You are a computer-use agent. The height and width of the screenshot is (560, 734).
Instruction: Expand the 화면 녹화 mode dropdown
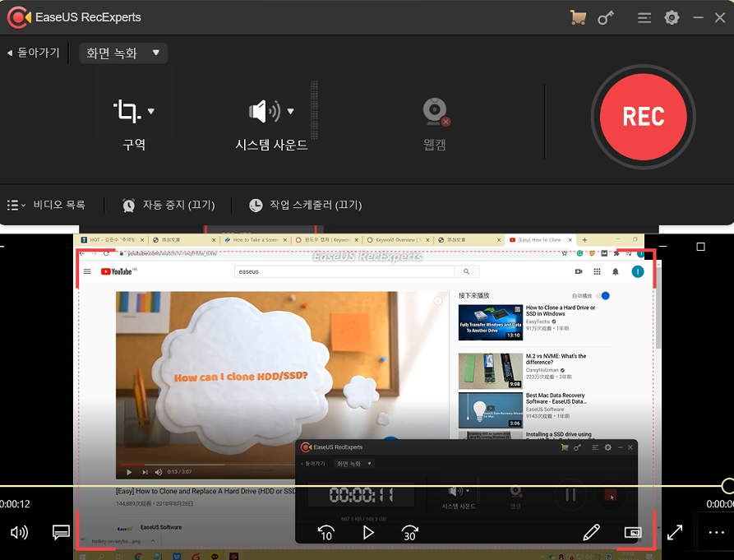[x=123, y=53]
